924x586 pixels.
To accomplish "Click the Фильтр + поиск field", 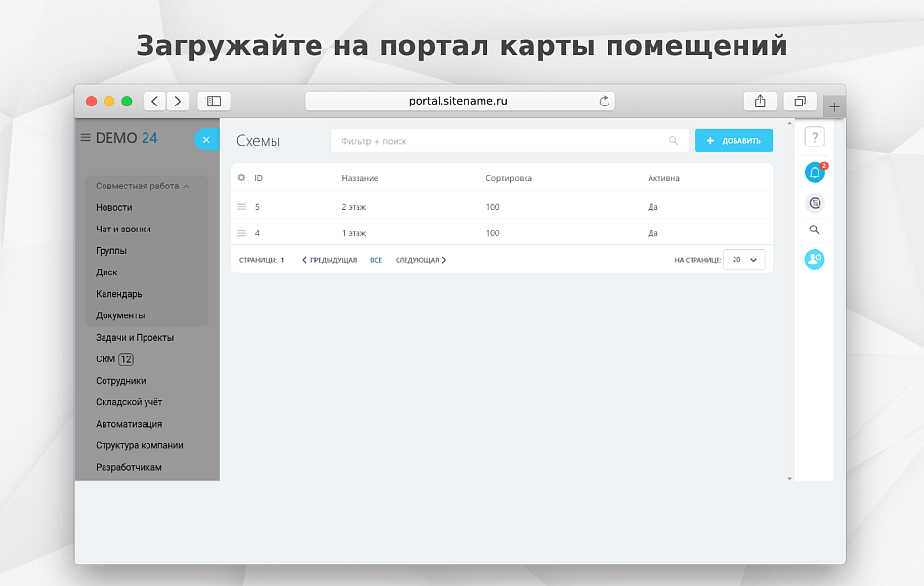I will click(x=498, y=141).
